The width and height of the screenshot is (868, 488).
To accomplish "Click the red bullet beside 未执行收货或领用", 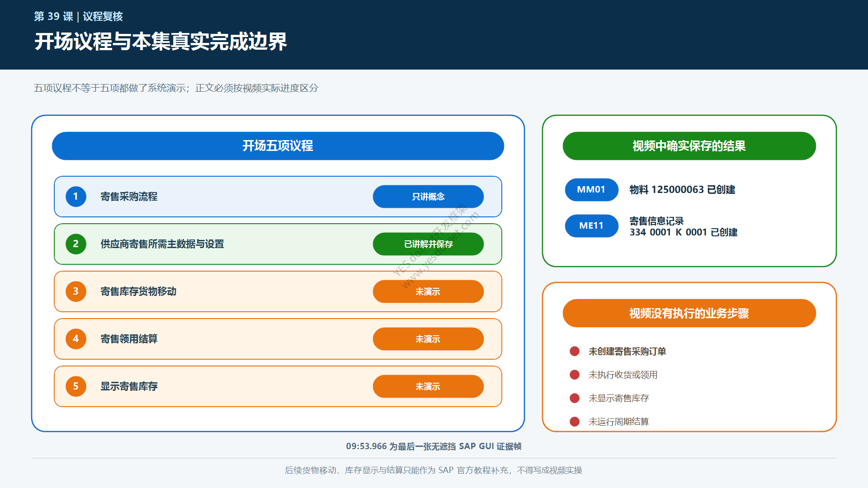I will [x=575, y=375].
